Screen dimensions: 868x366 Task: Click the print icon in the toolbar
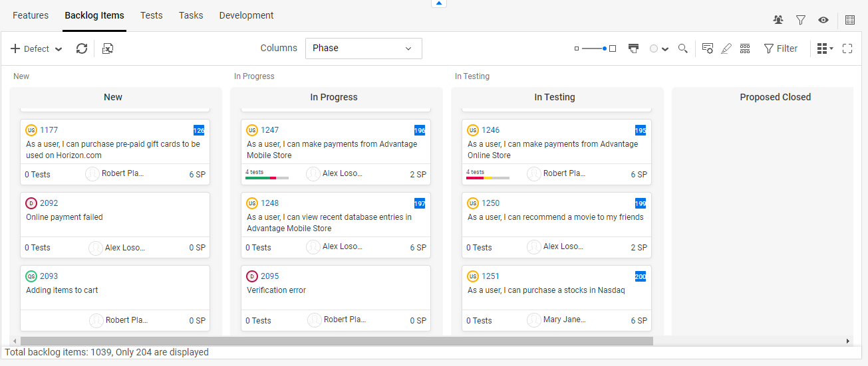(634, 48)
